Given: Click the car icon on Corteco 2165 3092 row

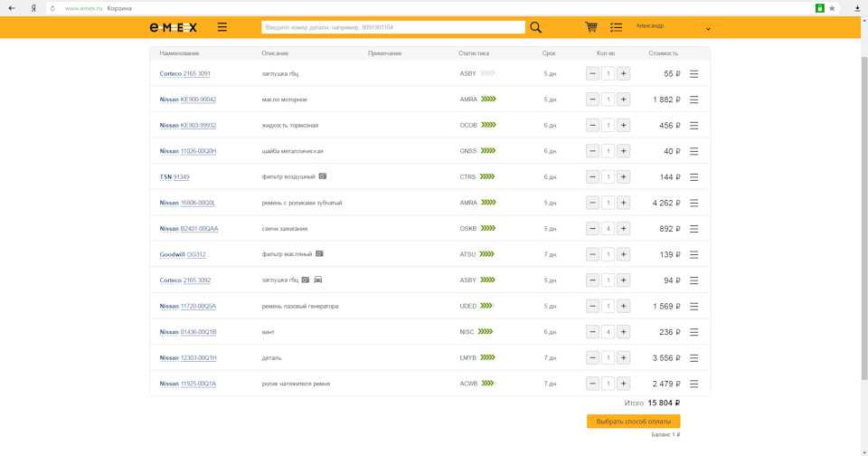Looking at the screenshot, I should coord(318,280).
